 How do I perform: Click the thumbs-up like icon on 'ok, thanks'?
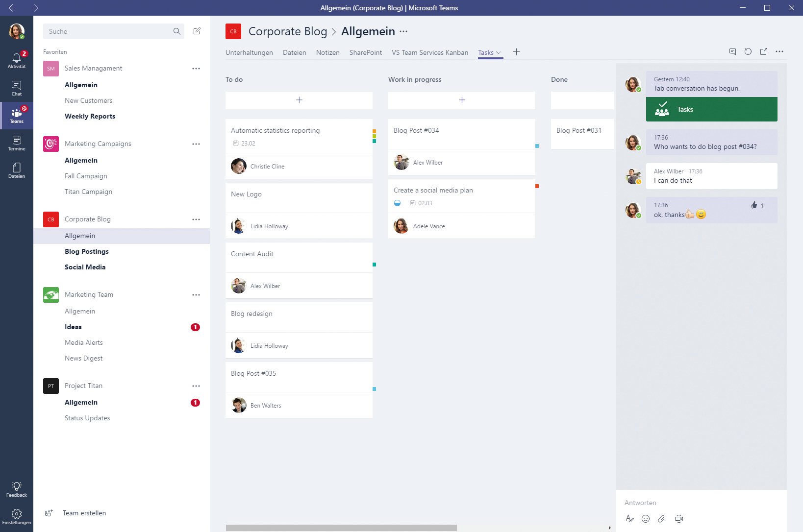click(x=754, y=205)
